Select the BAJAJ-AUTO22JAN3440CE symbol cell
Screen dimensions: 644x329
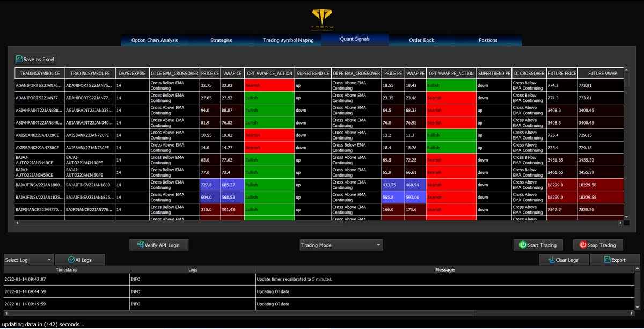pos(40,159)
